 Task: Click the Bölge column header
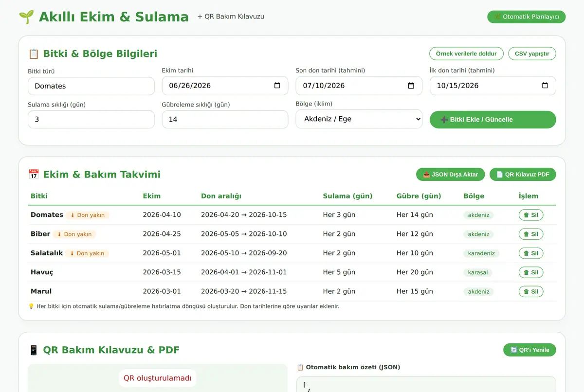474,196
